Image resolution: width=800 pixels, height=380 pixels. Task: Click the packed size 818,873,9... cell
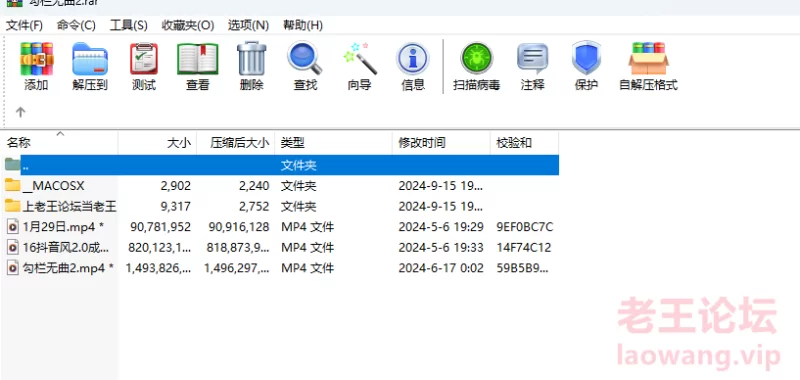coord(238,248)
